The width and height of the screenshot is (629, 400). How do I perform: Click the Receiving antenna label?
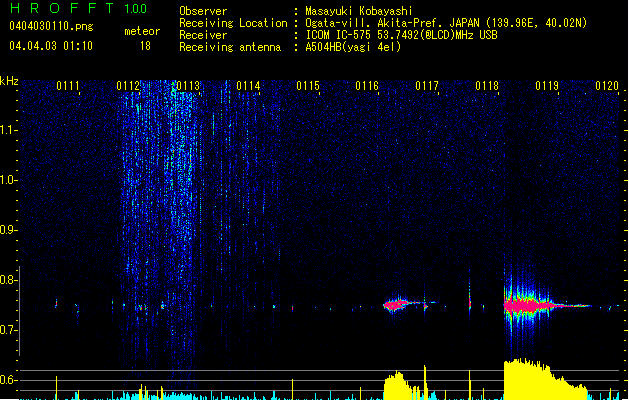230,47
